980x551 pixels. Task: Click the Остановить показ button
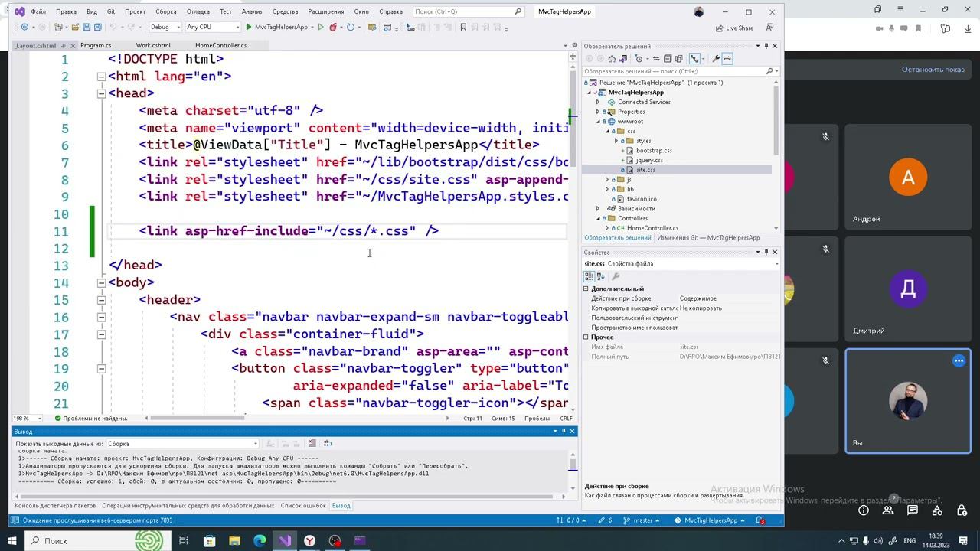[932, 70]
